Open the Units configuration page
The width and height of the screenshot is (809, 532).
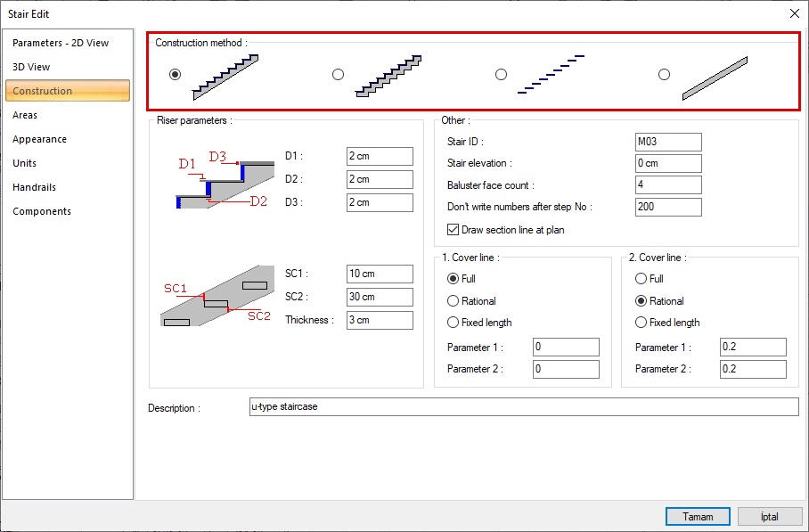pos(24,163)
